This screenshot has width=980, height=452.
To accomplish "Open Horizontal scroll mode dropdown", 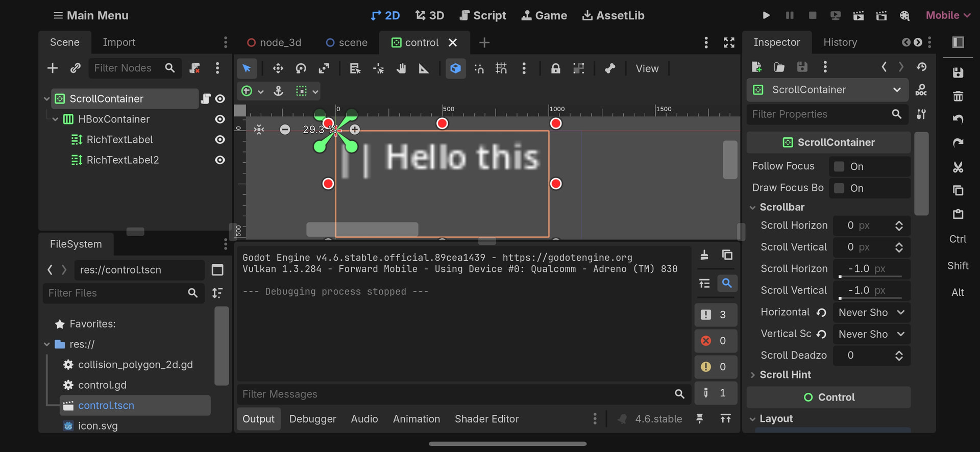I will click(x=871, y=312).
